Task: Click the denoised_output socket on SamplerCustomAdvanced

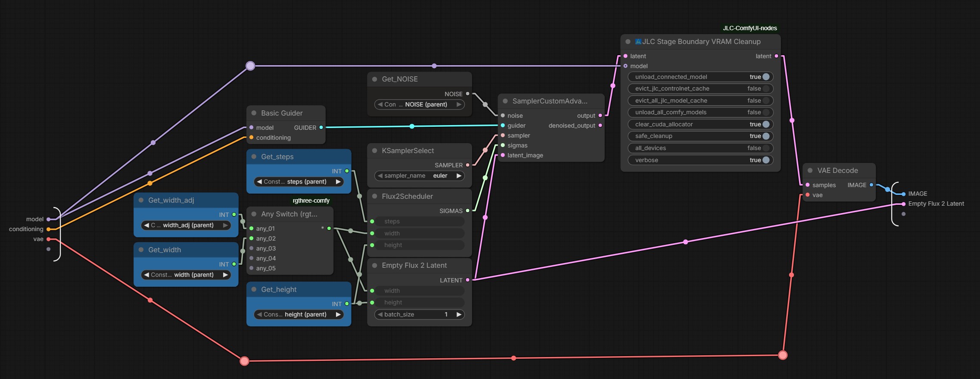Action: tap(600, 125)
